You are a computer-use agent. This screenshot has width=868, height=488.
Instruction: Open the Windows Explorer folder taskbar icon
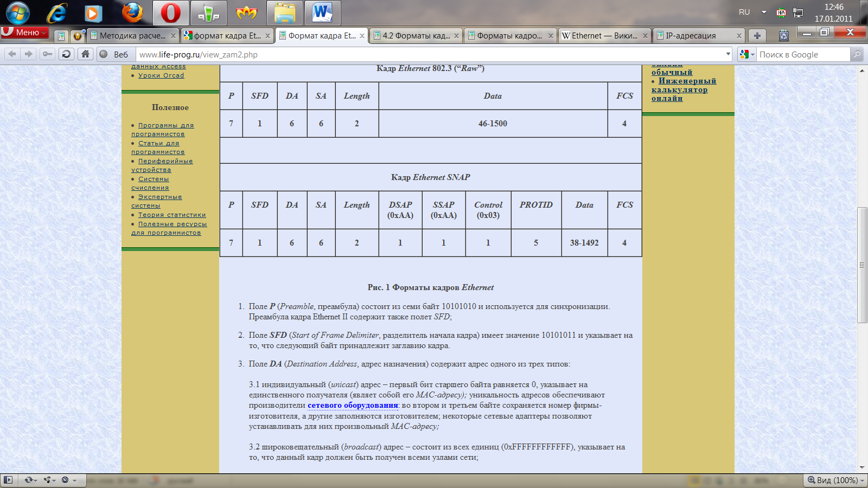pos(284,13)
